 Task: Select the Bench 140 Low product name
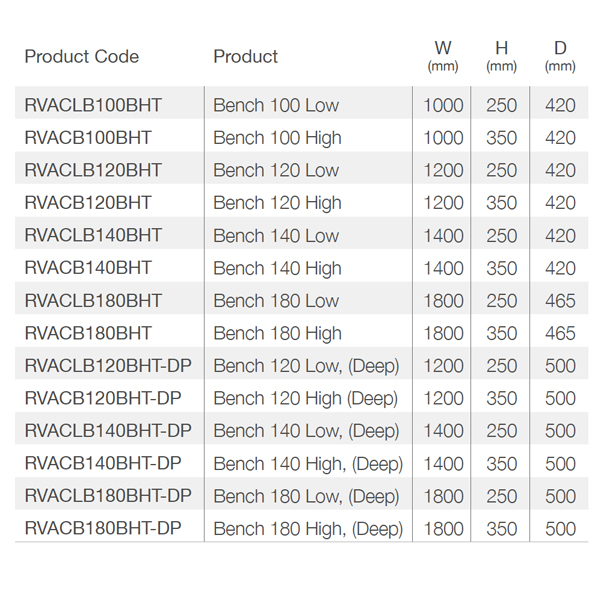click(x=276, y=236)
